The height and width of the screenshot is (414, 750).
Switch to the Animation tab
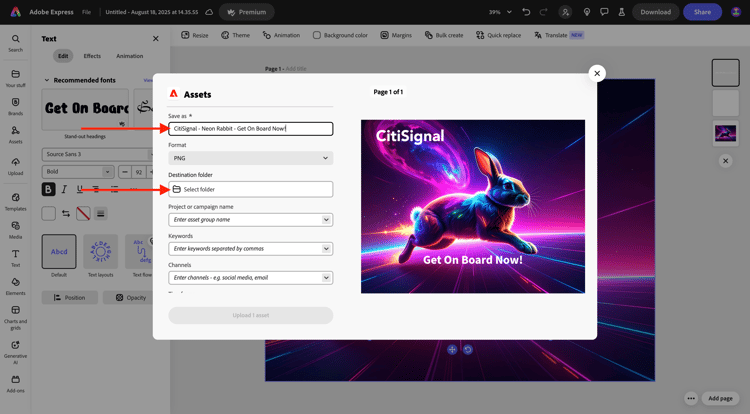coord(130,56)
